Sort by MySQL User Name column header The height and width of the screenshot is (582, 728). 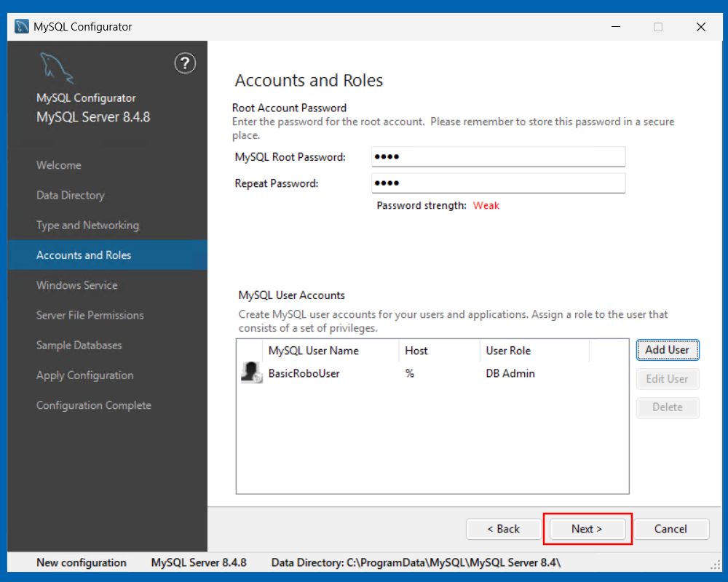pos(331,351)
